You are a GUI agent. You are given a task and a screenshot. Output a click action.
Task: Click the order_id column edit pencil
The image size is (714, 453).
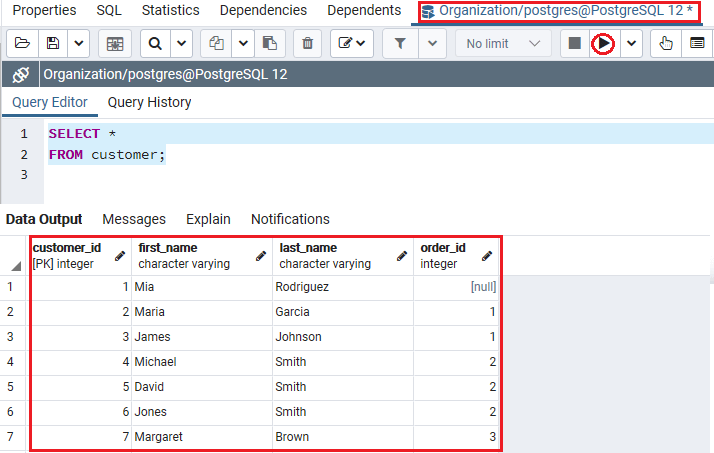[x=487, y=256]
